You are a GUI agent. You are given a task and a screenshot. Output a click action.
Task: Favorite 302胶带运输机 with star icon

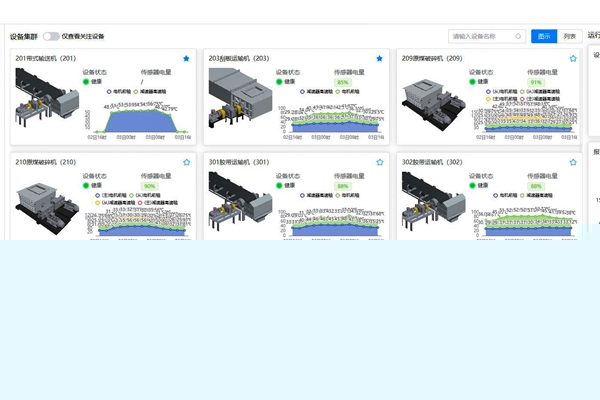coord(573,162)
